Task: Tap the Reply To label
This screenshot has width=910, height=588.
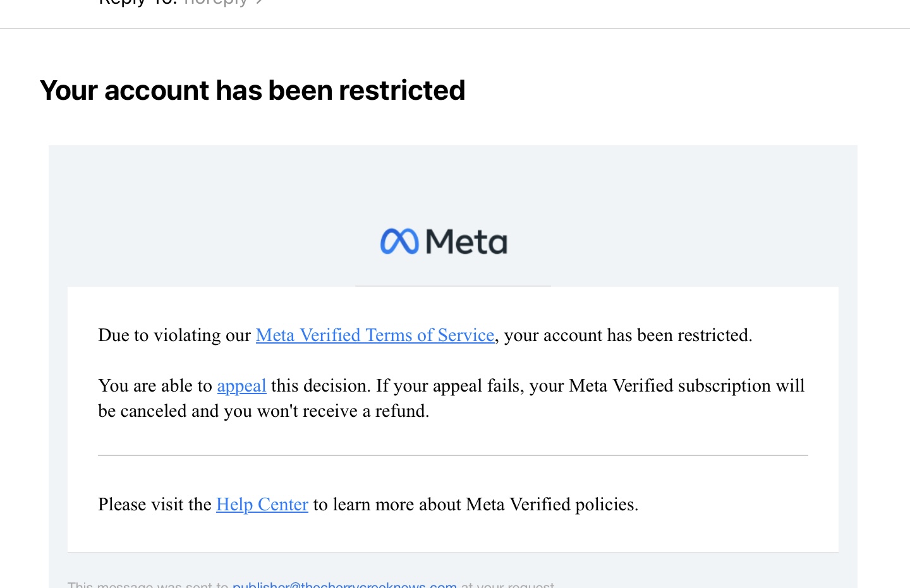Action: pyautogui.click(x=138, y=2)
